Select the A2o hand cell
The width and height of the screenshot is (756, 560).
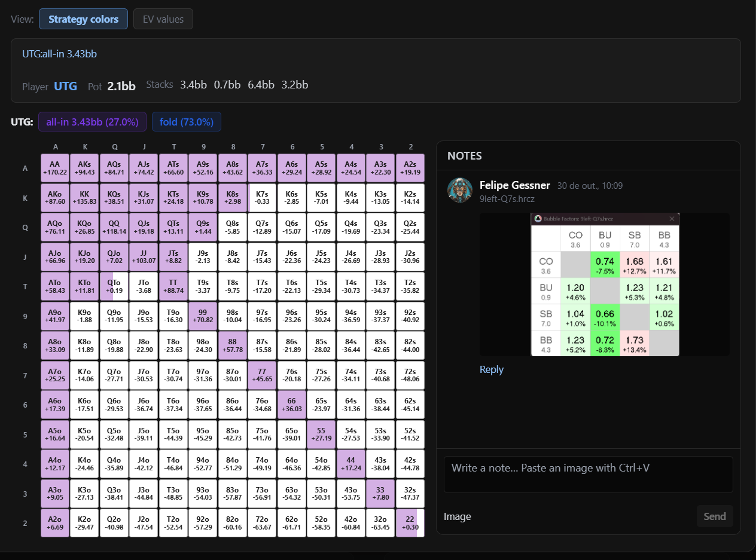[x=55, y=523]
